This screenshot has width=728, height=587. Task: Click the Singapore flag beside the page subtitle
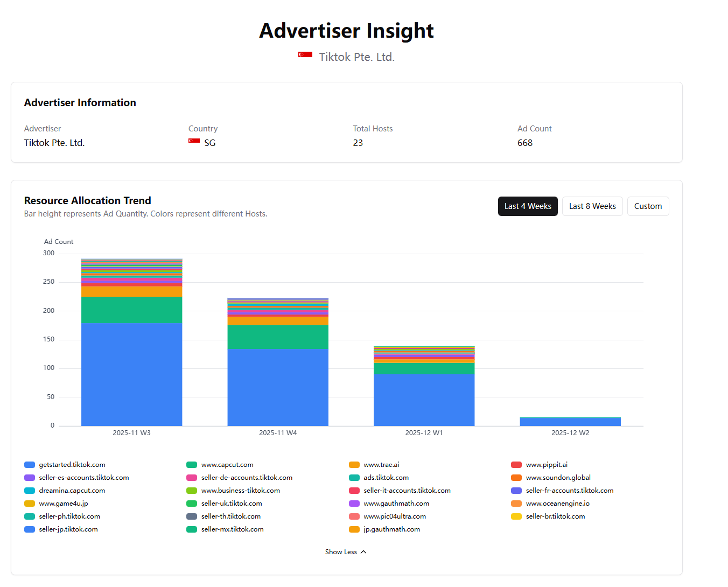pyautogui.click(x=305, y=55)
